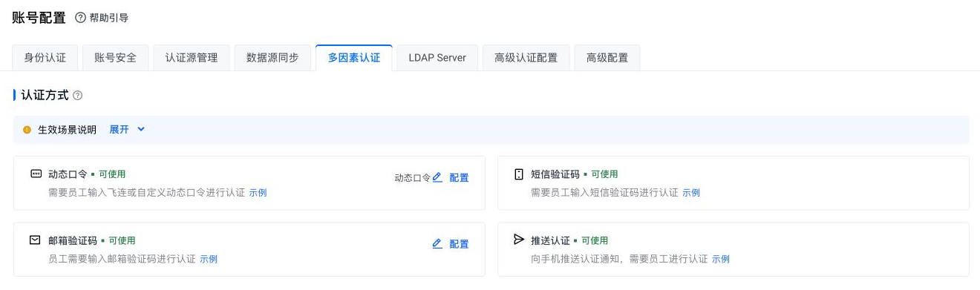Open 示例 link under 推送认证
This screenshot has width=980, height=290.
point(721,260)
